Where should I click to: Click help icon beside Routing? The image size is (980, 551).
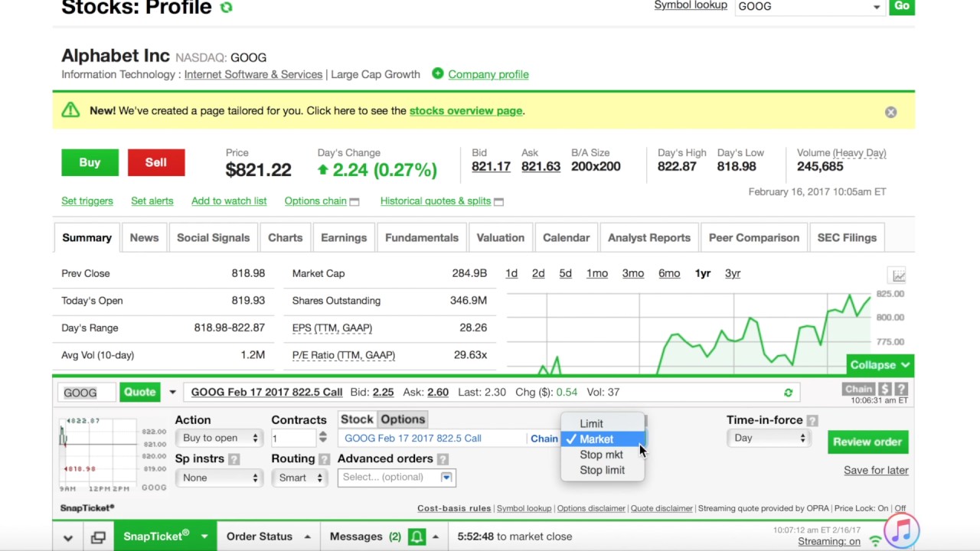pos(324,459)
